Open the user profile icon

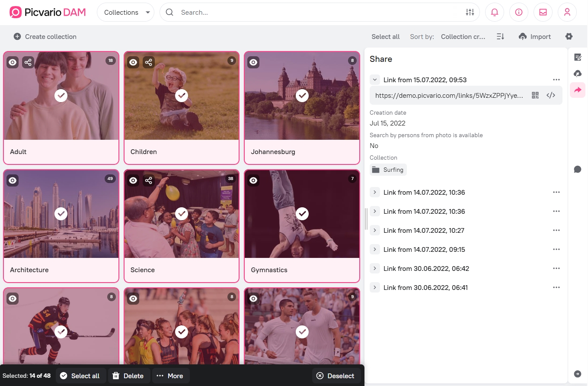[567, 13]
